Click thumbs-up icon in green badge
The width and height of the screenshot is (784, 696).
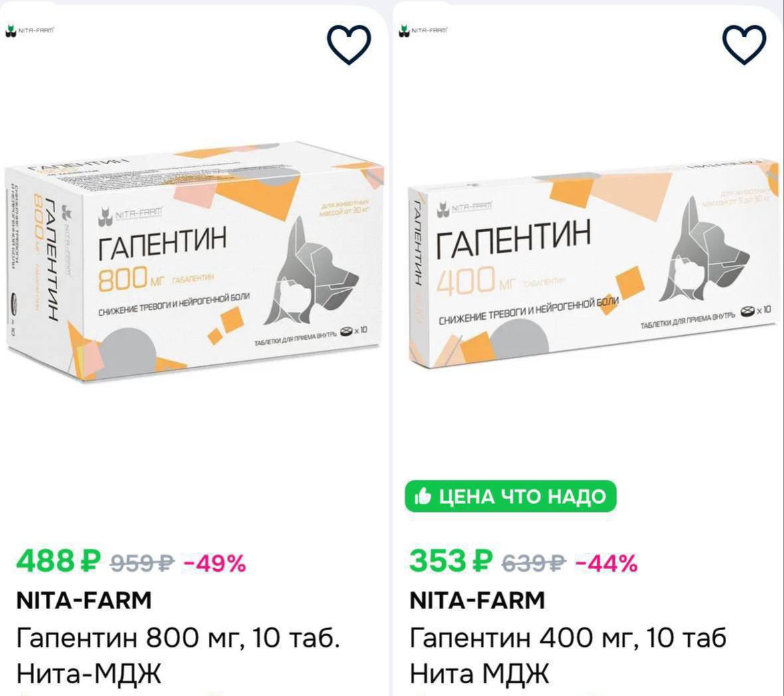(423, 497)
